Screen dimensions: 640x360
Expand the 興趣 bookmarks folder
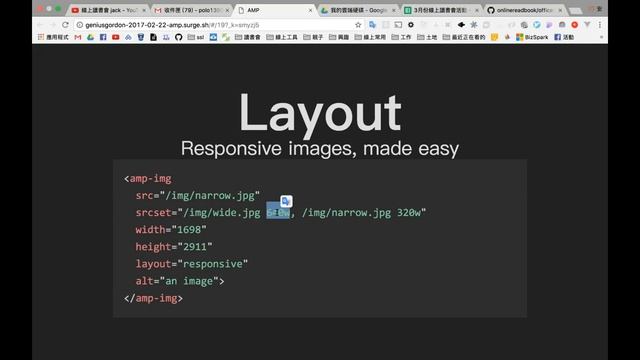(x=339, y=37)
